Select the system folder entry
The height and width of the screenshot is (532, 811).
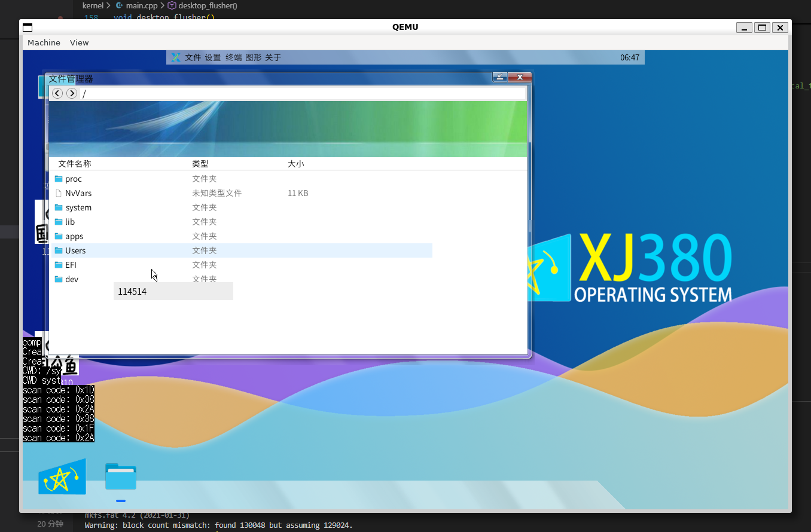click(x=78, y=207)
